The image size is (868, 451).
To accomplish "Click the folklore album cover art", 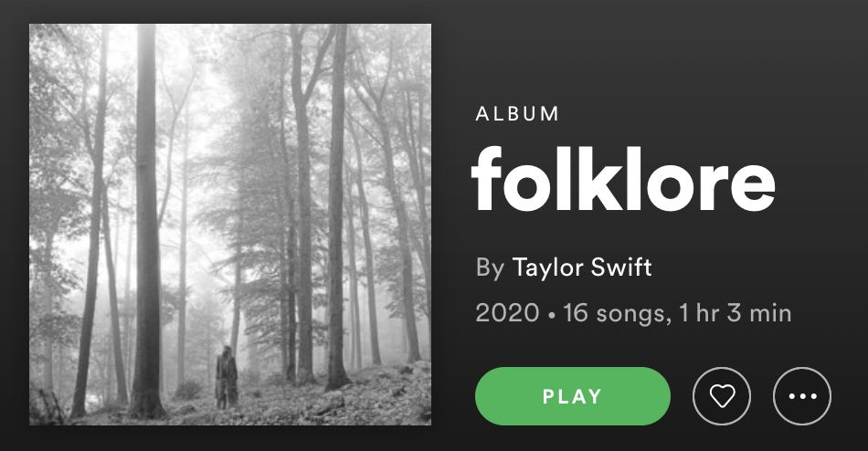I will coord(230,225).
